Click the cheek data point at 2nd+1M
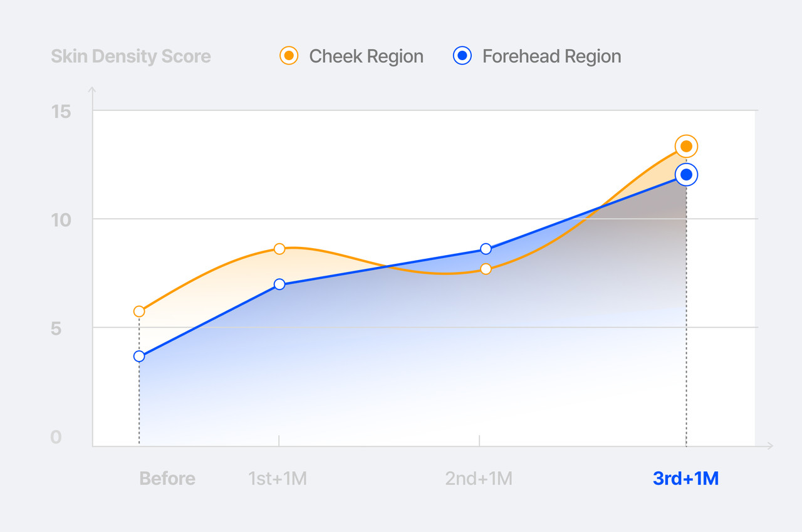Image resolution: width=802 pixels, height=532 pixels. coord(486,269)
